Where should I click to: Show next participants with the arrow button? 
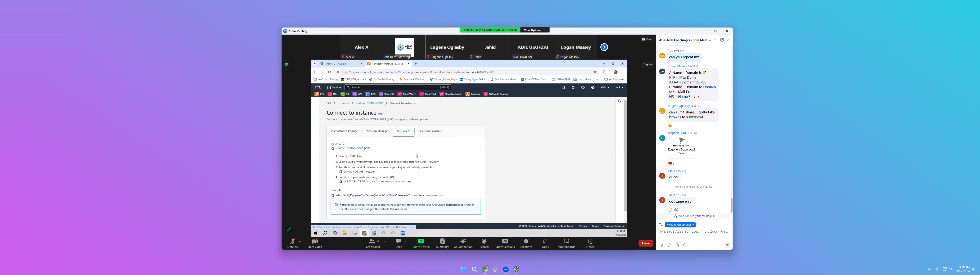point(604,47)
